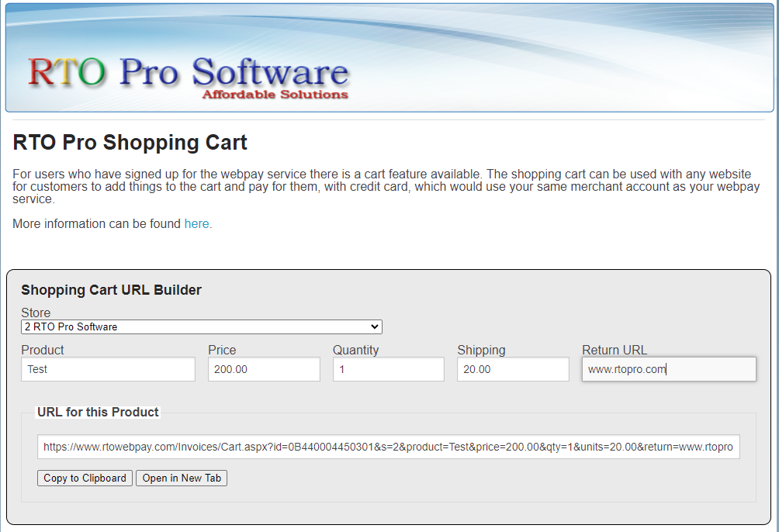This screenshot has height=532, width=779.
Task: Click the RTO Pro Shopping Cart heading
Action: pyautogui.click(x=129, y=143)
